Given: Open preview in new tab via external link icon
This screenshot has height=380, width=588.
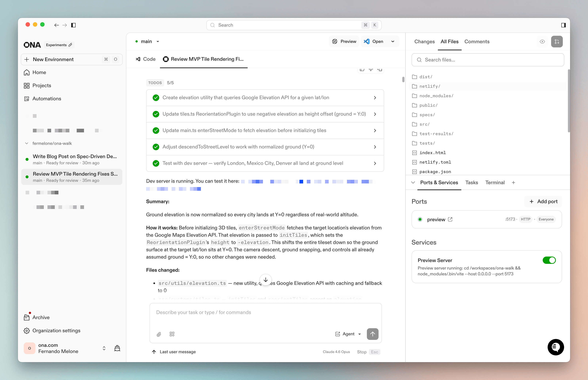Looking at the screenshot, I should coord(450,219).
